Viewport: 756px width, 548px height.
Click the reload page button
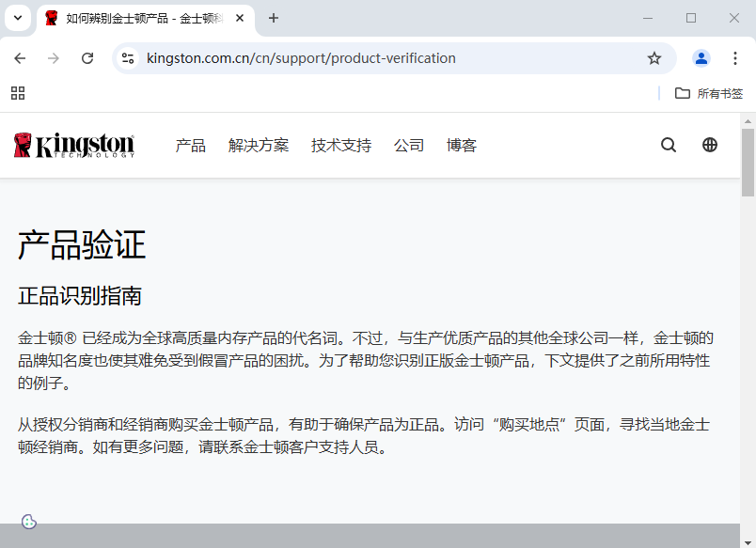point(87,58)
